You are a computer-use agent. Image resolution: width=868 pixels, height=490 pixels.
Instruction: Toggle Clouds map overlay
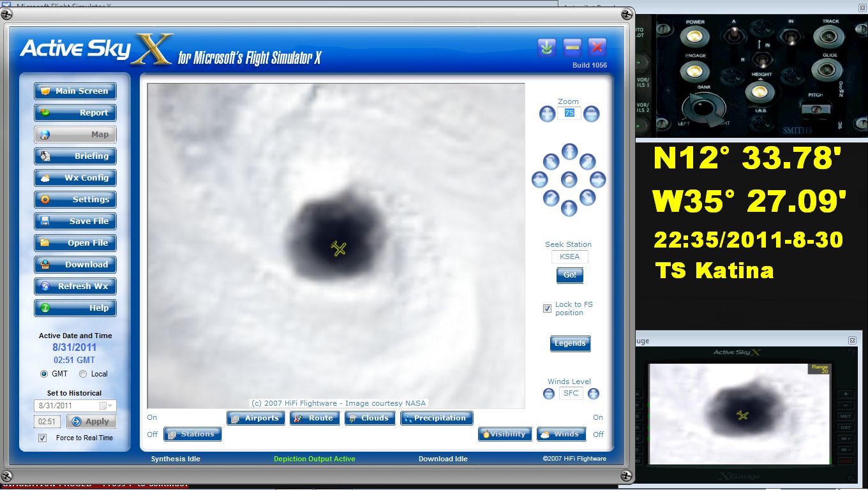tap(369, 418)
